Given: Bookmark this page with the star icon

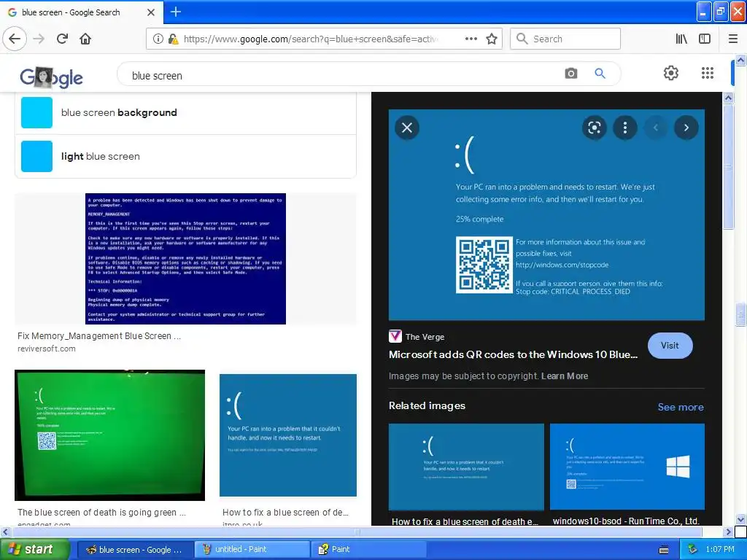Looking at the screenshot, I should click(492, 39).
